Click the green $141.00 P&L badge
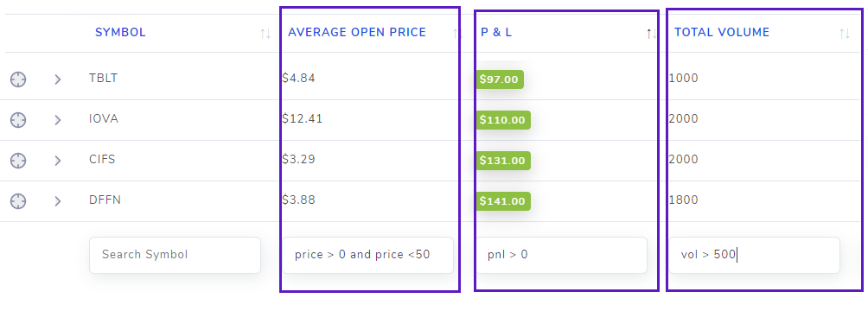The height and width of the screenshot is (311, 868). click(503, 201)
